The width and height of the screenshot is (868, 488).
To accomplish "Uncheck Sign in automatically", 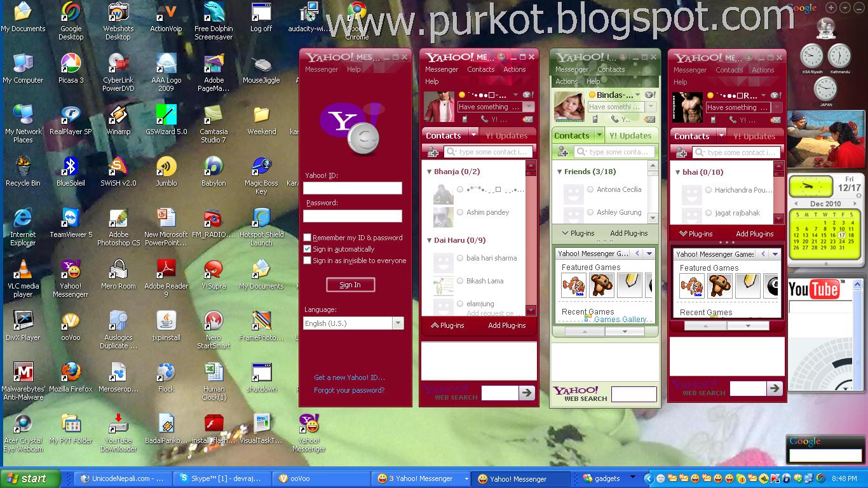I will pos(308,249).
